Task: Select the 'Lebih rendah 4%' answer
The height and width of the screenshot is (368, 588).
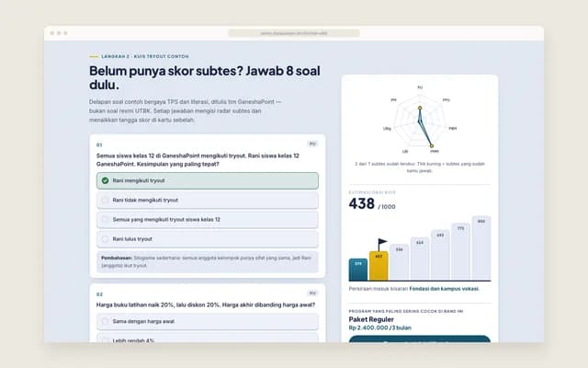Action: point(208,338)
